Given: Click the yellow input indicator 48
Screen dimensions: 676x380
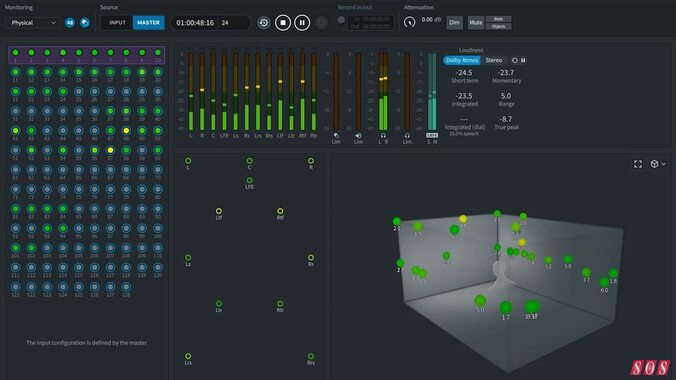Looking at the screenshot, I should tap(126, 130).
